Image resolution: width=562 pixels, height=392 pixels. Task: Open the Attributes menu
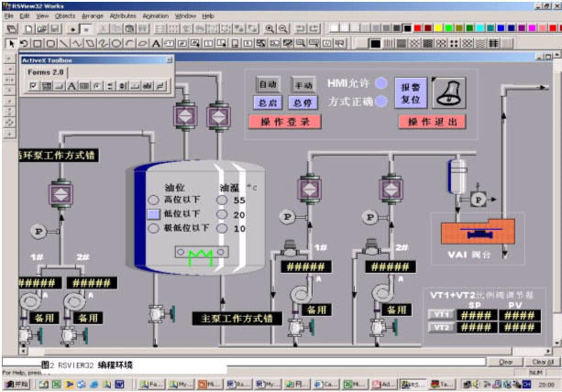123,16
